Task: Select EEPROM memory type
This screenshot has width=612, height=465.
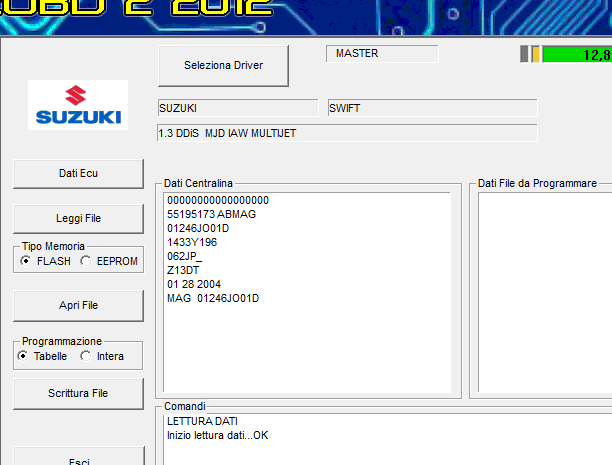Action: click(109, 261)
